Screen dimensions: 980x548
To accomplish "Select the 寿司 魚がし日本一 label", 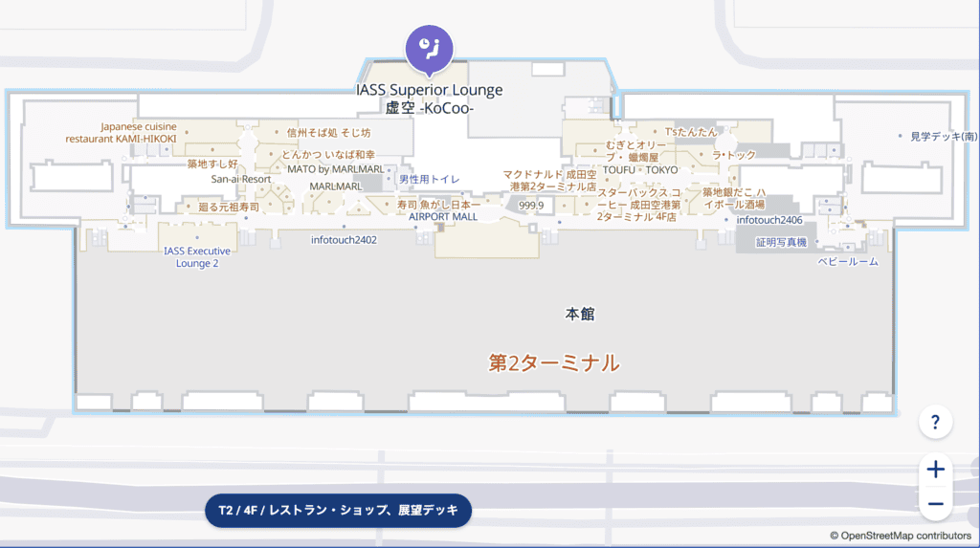I will coord(439,205).
